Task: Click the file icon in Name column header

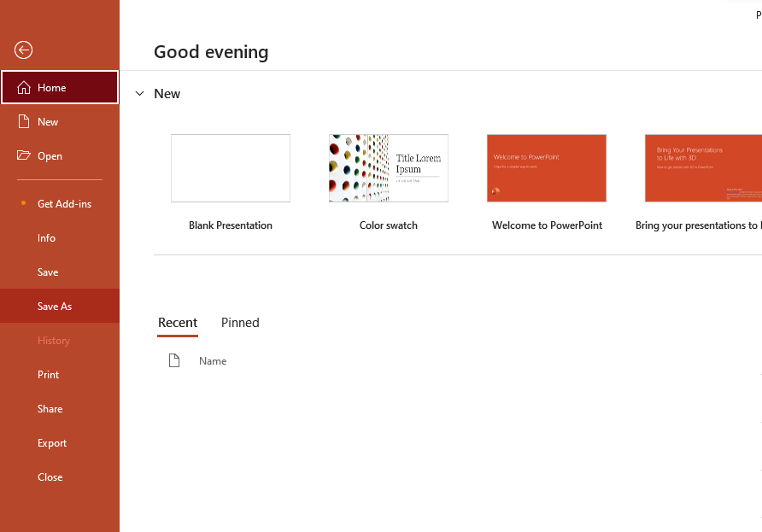Action: tap(174, 361)
